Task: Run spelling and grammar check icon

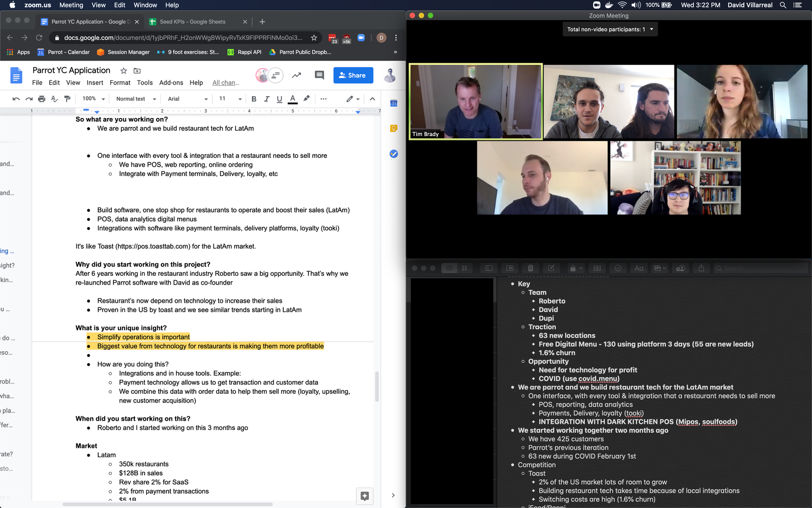Action: tap(55, 99)
